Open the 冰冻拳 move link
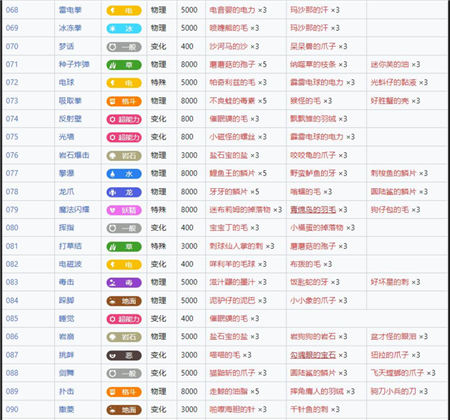 tap(70, 28)
